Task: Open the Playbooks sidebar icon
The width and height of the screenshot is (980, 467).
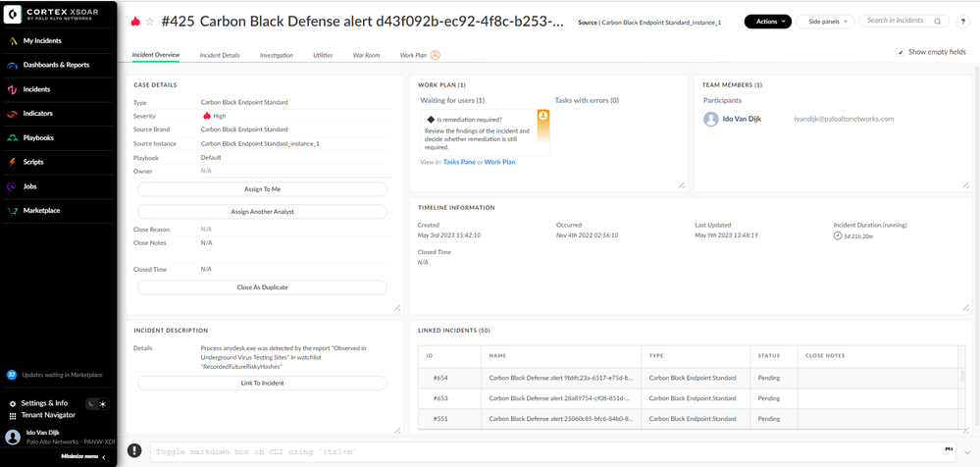Action: point(13,137)
